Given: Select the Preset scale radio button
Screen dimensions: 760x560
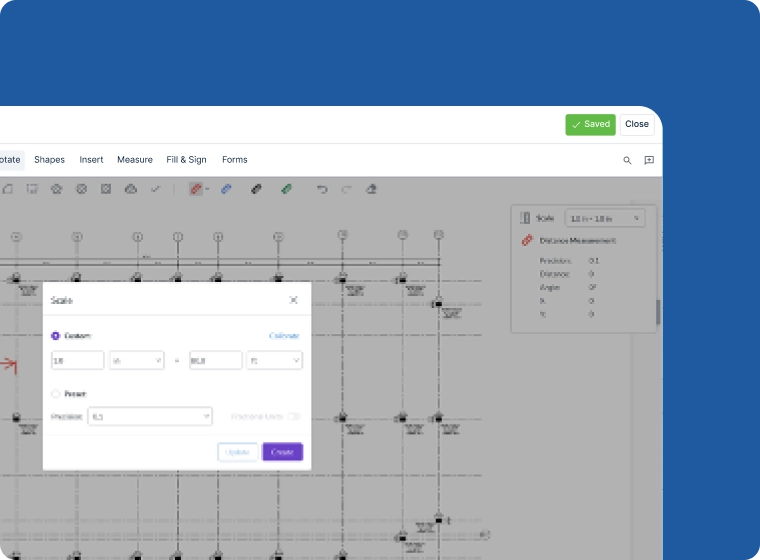Looking at the screenshot, I should pos(55,394).
